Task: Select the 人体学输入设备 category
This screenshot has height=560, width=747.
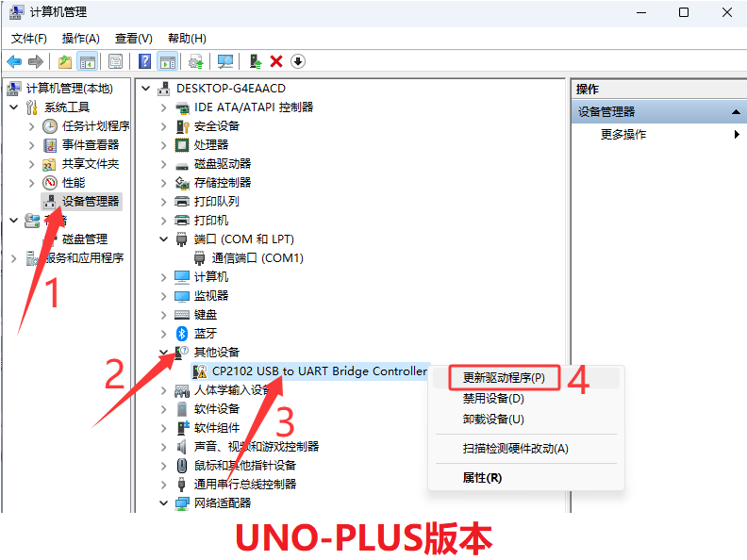Action: (232, 390)
